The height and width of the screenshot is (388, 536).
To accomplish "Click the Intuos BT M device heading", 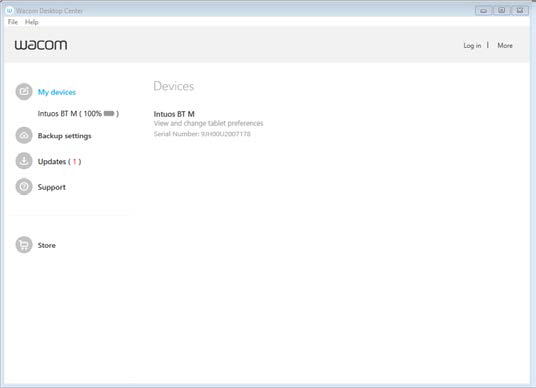I will coord(174,114).
